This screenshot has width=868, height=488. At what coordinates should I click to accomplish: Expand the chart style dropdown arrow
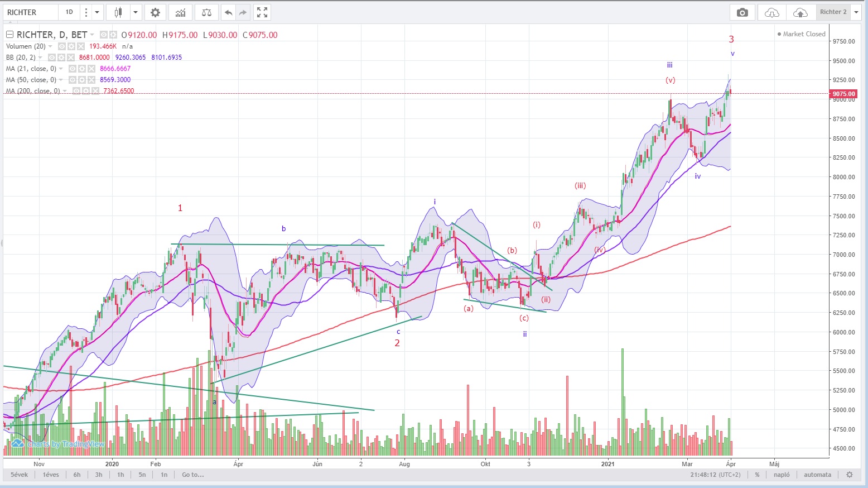click(135, 12)
